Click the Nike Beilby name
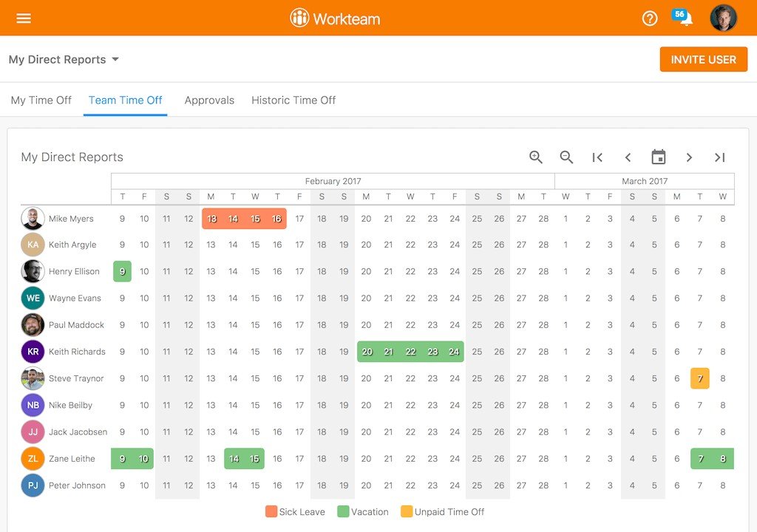Viewport: 757px width, 532px height. 70,405
